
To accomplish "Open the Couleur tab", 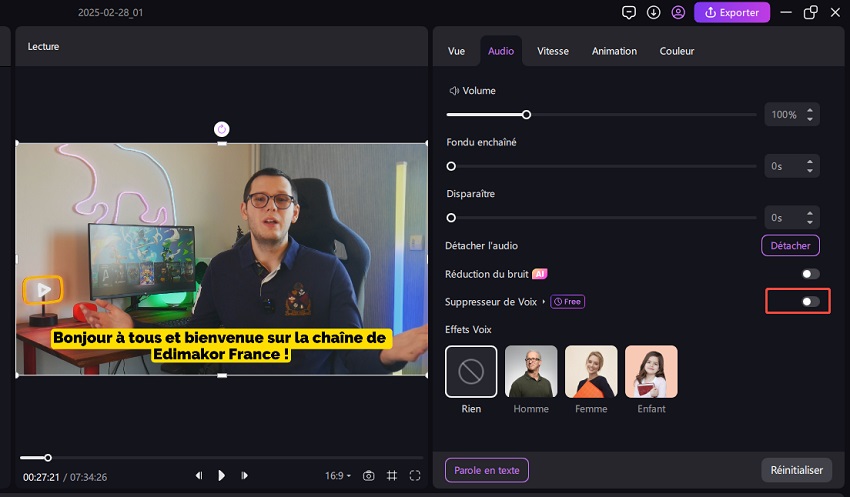I will [677, 51].
